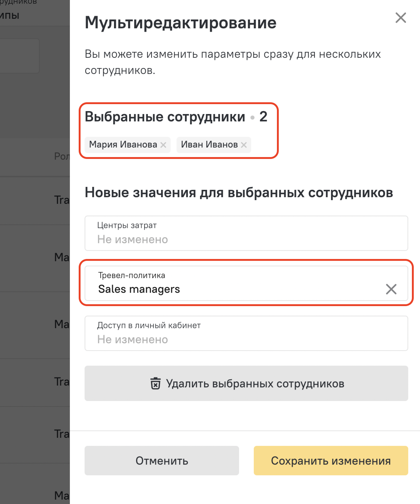The image size is (420, 504).
Task: Click the selected employees count 2
Action: 263,117
